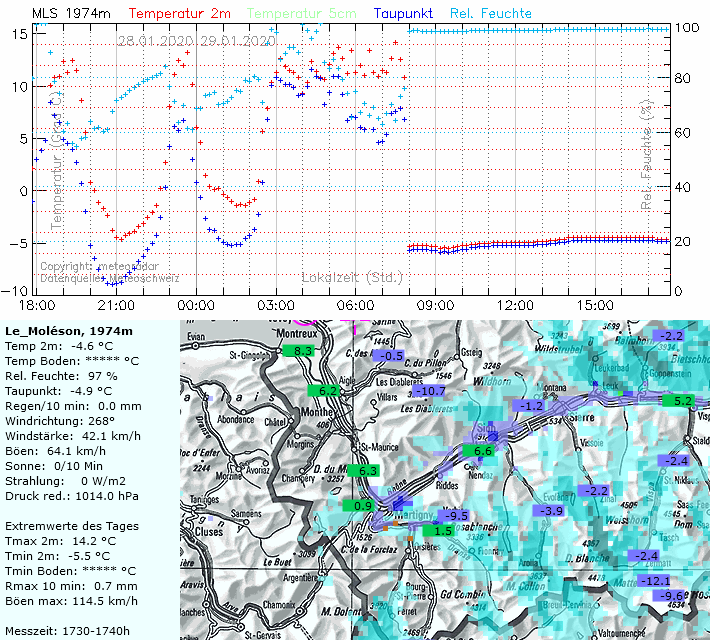
Task: Click the 6.6 label near Sion
Action: coord(479,451)
